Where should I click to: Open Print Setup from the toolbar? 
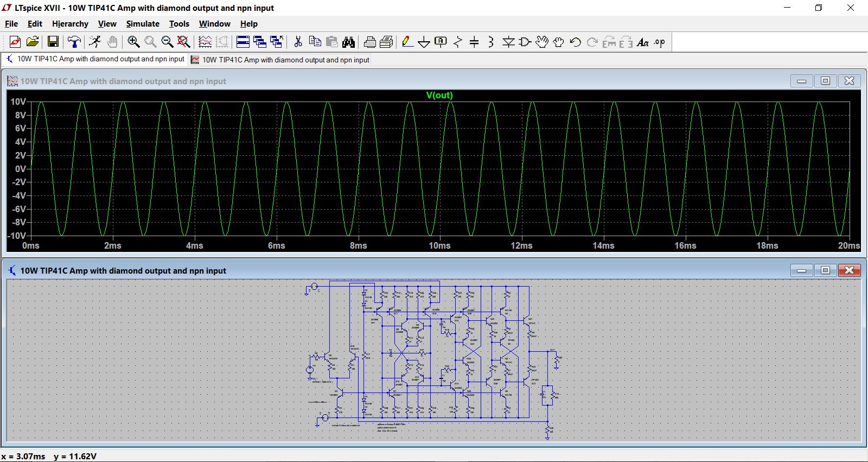tap(370, 42)
